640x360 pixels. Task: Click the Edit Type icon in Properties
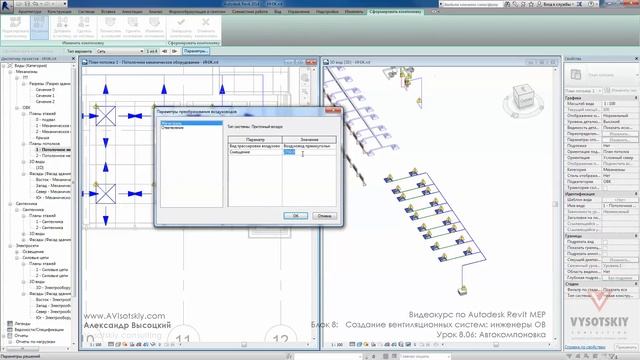pyautogui.click(x=607, y=90)
